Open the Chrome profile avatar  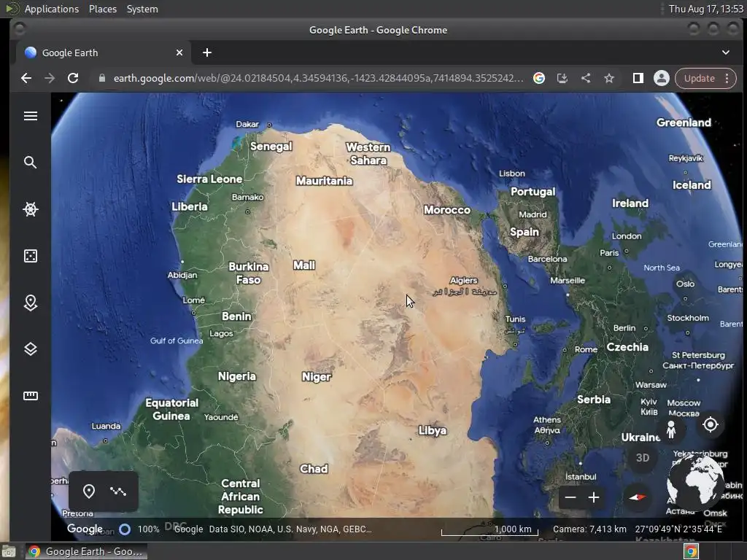pyautogui.click(x=661, y=78)
